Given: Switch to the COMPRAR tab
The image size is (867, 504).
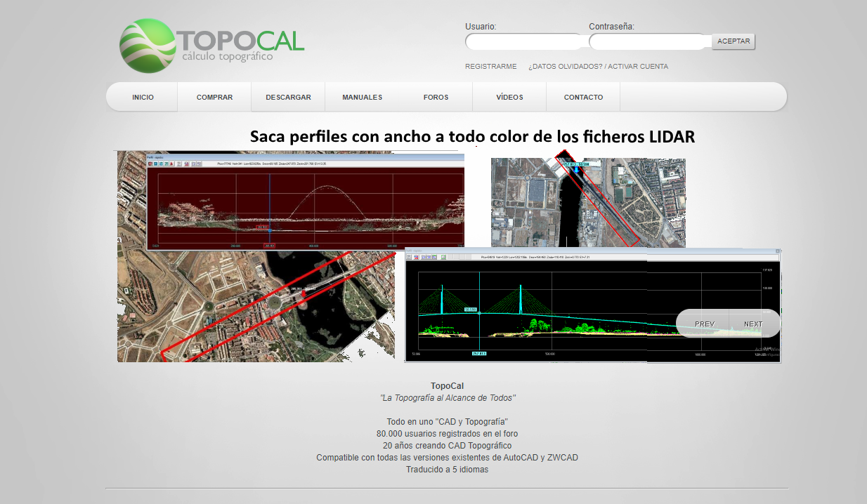Looking at the screenshot, I should (x=215, y=97).
